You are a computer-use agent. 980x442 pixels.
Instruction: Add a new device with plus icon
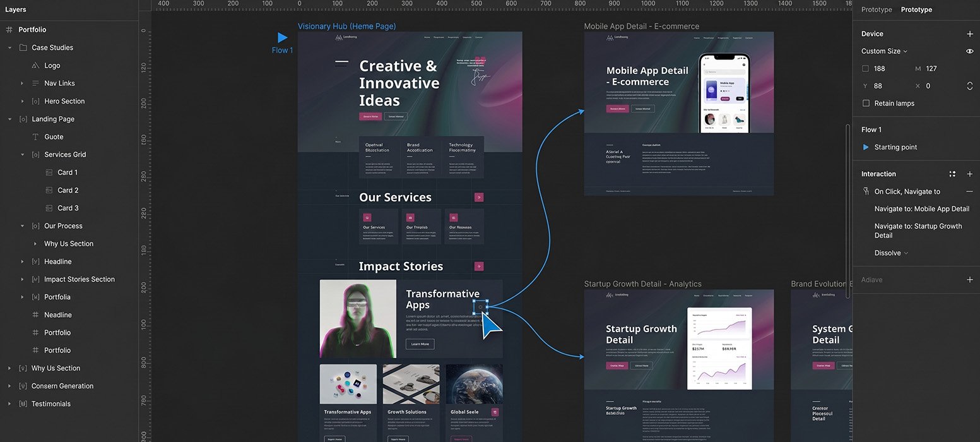click(970, 33)
